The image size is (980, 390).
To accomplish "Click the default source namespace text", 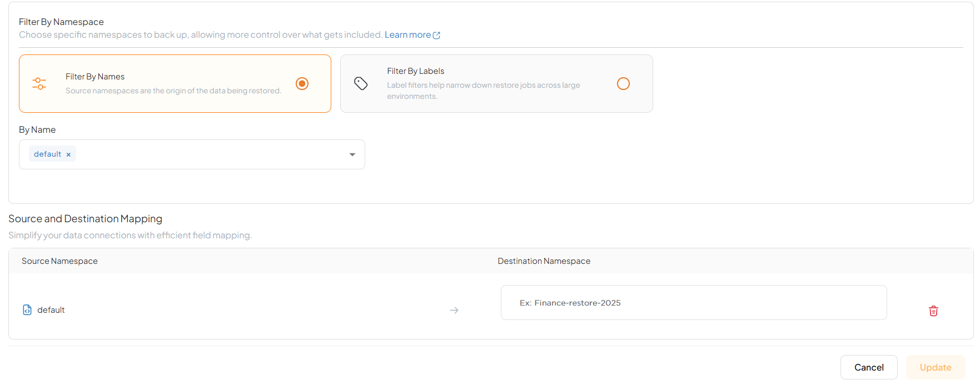I will [x=51, y=310].
